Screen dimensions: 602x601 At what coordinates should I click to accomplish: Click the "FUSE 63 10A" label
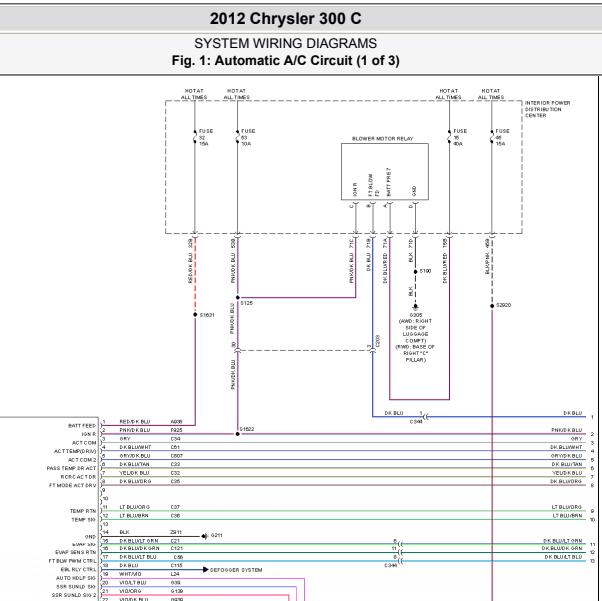click(x=248, y=137)
